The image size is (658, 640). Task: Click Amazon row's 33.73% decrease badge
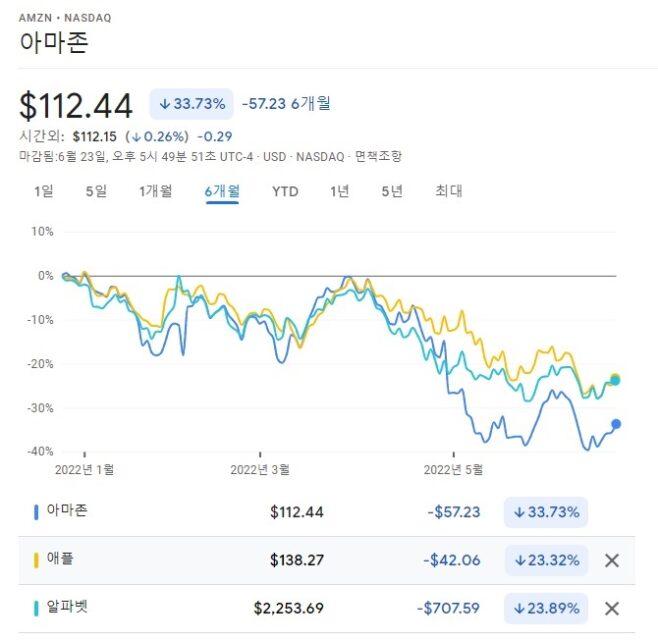(x=545, y=512)
